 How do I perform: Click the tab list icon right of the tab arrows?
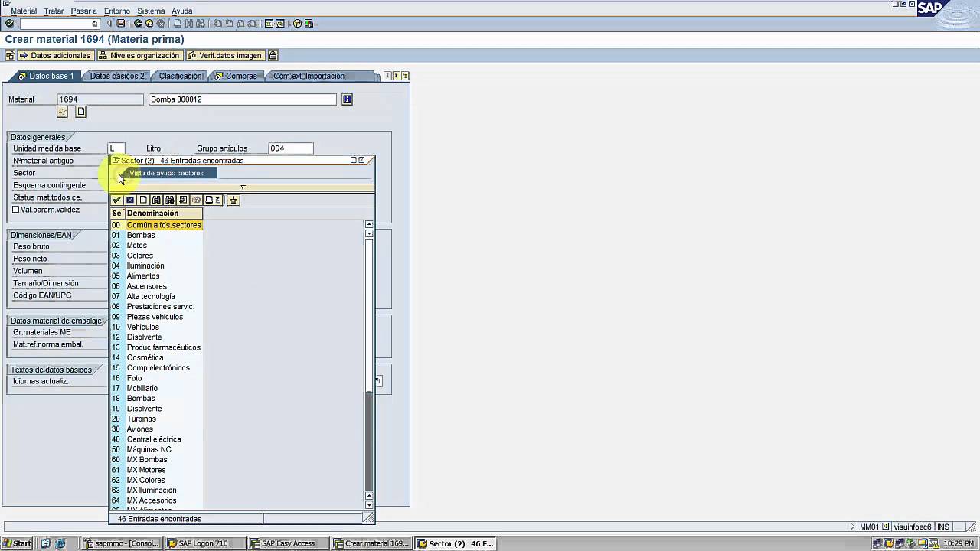[405, 76]
